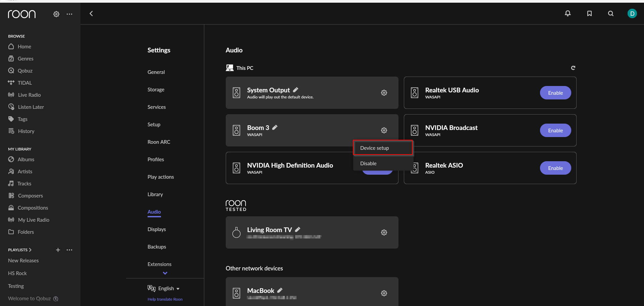Open Boom 3 gear settings

click(x=384, y=130)
